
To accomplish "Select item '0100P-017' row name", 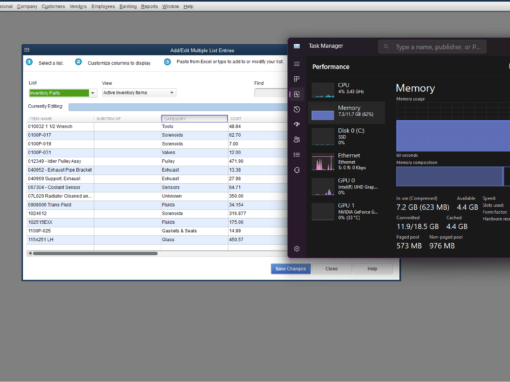I will tap(40, 135).
